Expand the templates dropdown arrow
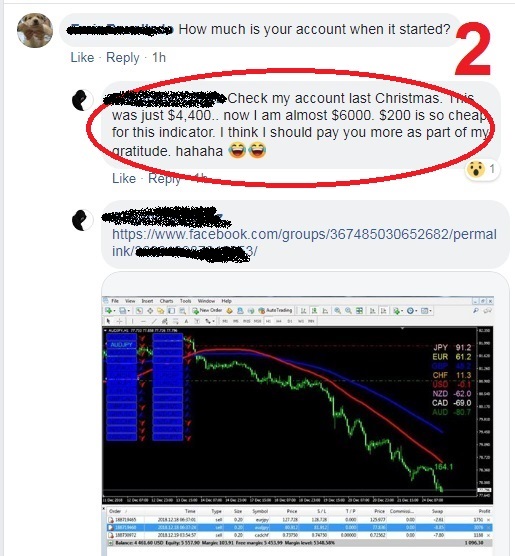The width and height of the screenshot is (515, 556). click(431, 311)
